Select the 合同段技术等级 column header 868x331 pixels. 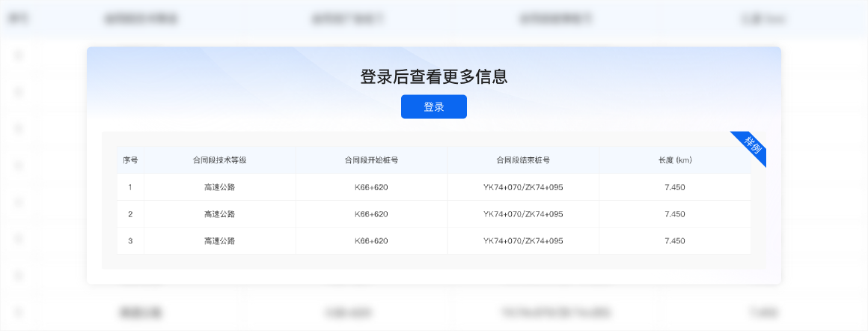click(219, 160)
